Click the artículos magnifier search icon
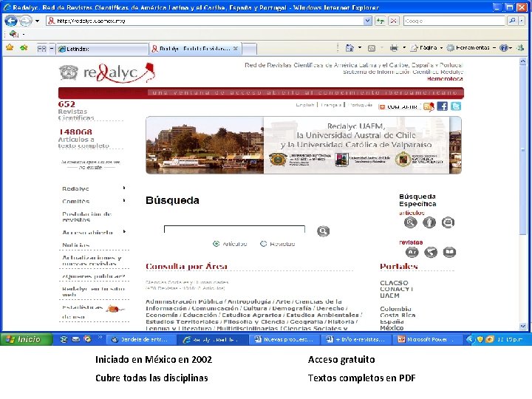532x399 pixels. tap(410, 222)
